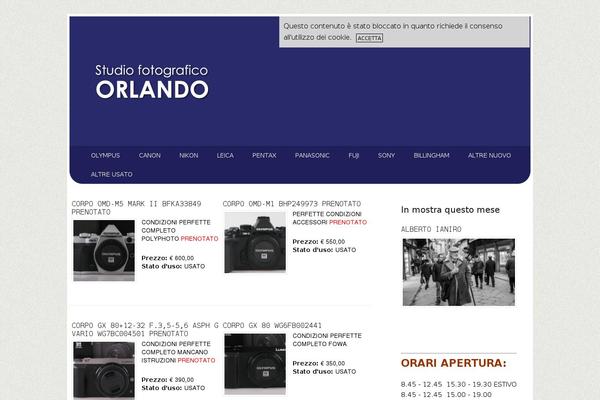Click 'CONDIZIONI PERFETTE COMPLETO FOWA' description
Screen dimensions: 600x400
point(327,340)
